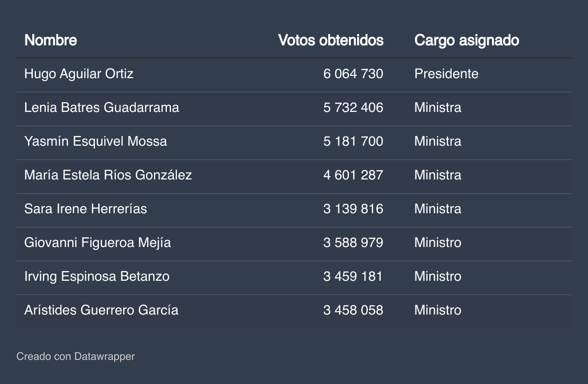The width and height of the screenshot is (588, 384).
Task: Select the 3 588 979 votes cell
Action: [x=353, y=243]
